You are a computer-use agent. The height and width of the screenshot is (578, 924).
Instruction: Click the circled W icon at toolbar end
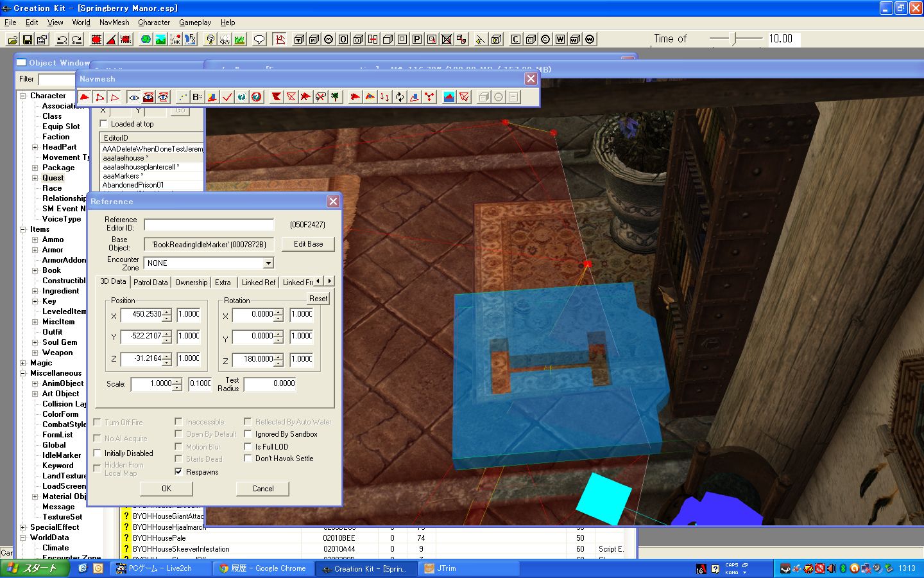tap(590, 39)
